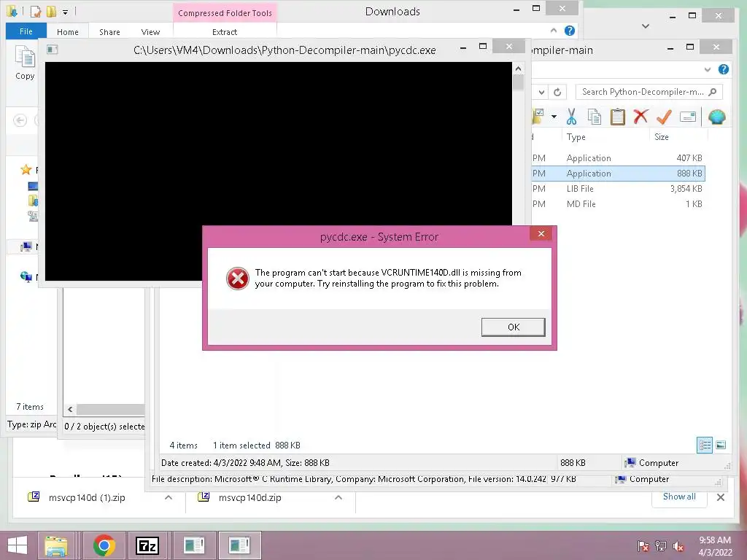Screen dimensions: 747x560
Task: Click the red error icon in the dialog
Action: point(237,279)
